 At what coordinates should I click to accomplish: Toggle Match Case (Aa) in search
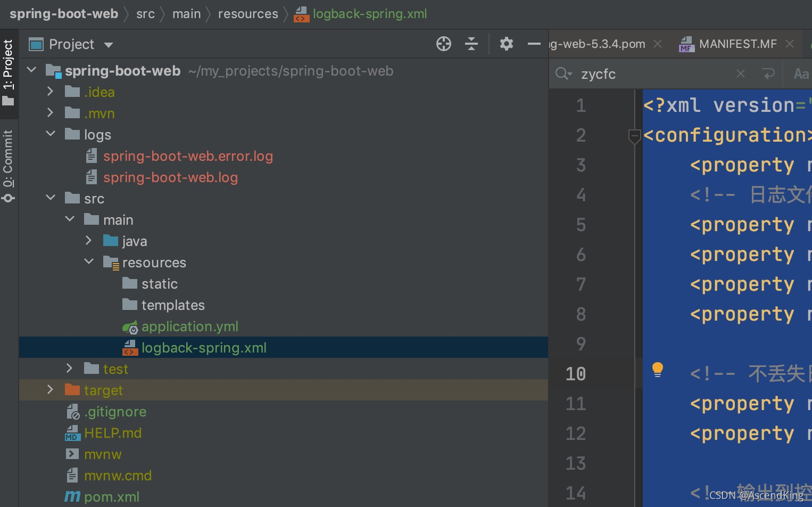pyautogui.click(x=801, y=73)
